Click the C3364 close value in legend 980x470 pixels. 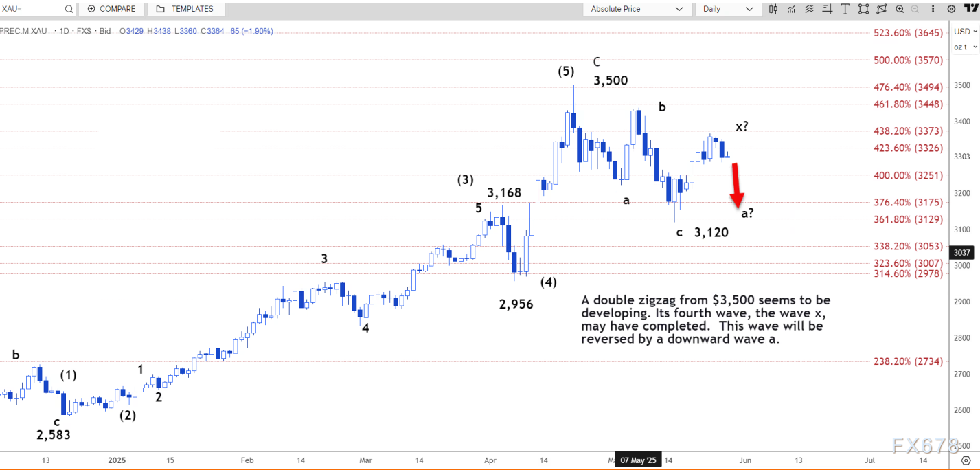coord(212,31)
